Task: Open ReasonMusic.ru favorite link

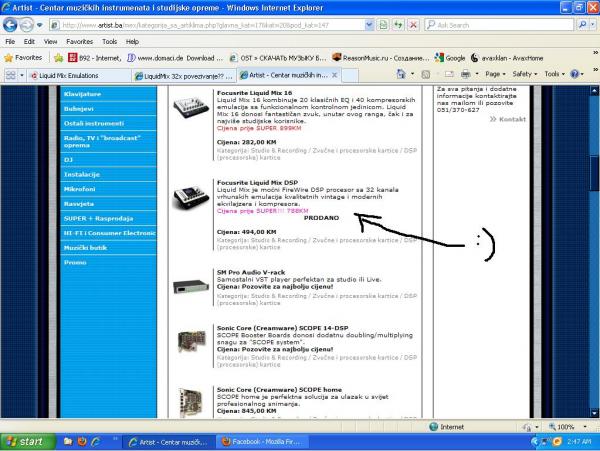Action: 381,58
